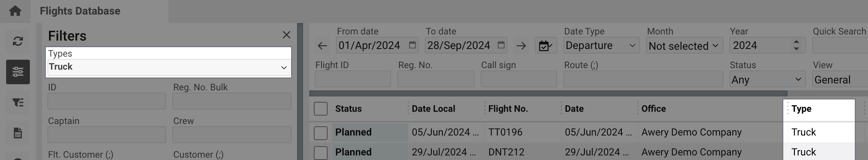Switch to the Flights Database tab
The image size is (868, 160).
80,11
